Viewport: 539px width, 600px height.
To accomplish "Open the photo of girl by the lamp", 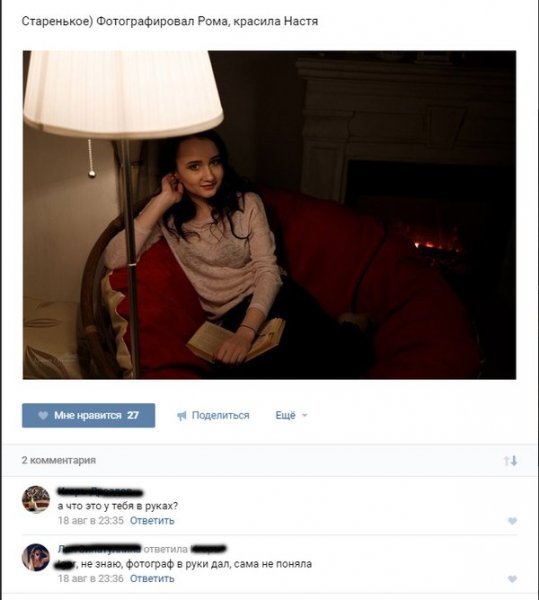I will coord(269,215).
